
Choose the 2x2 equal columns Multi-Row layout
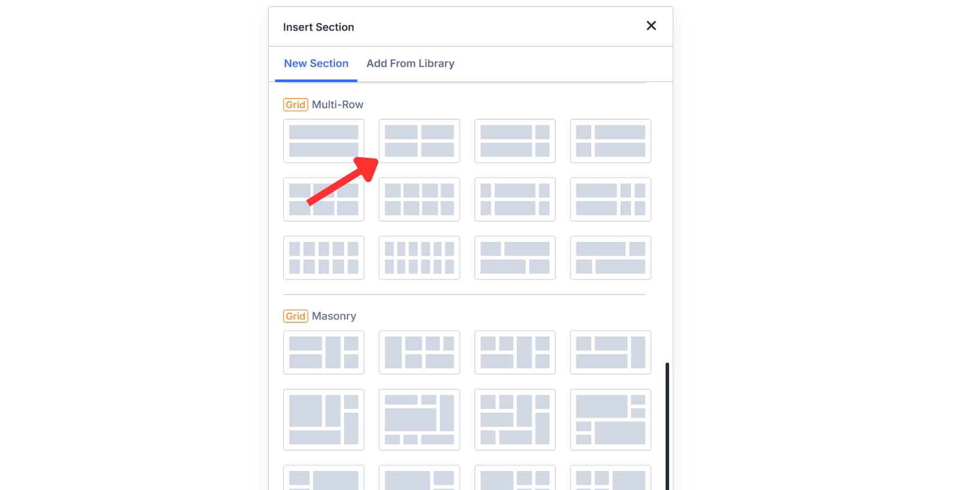[x=419, y=141]
